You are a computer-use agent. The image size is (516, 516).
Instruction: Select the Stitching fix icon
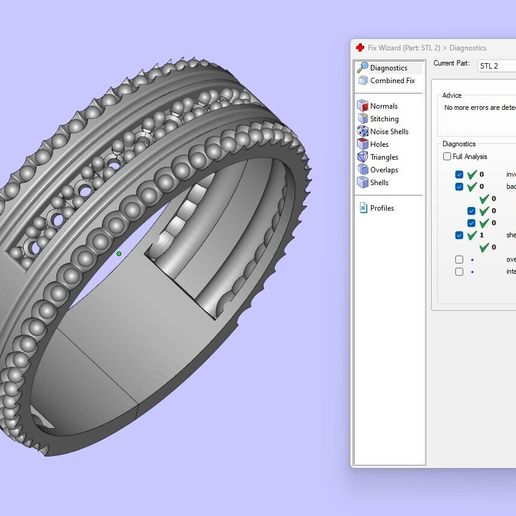click(x=363, y=118)
